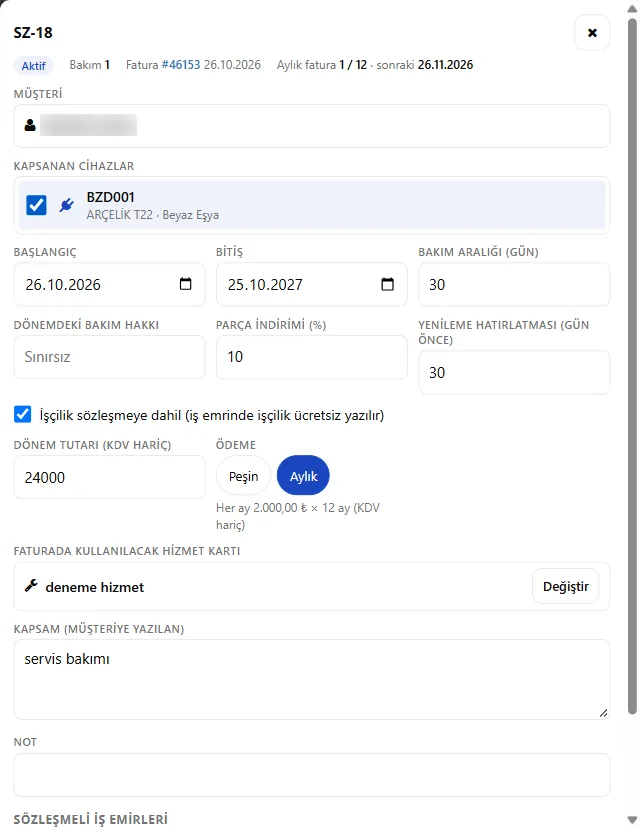
Task: Click the scrollbar down arrow
Action: point(632,820)
